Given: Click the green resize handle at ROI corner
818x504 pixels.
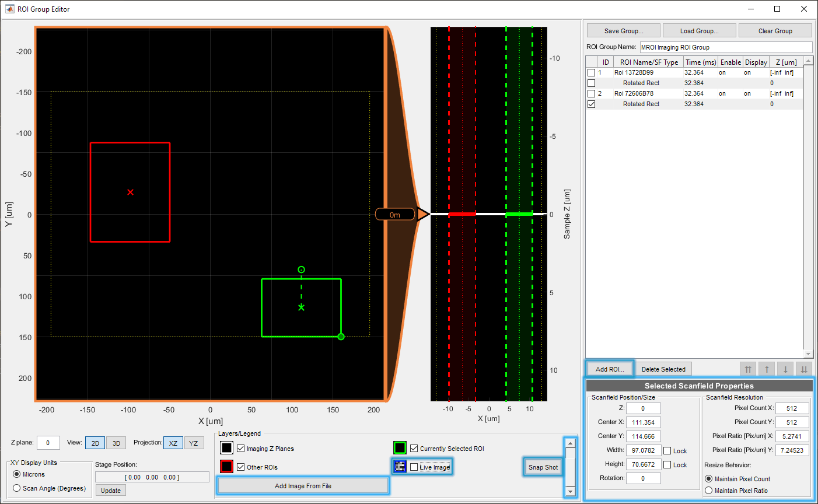Looking at the screenshot, I should pyautogui.click(x=341, y=337).
